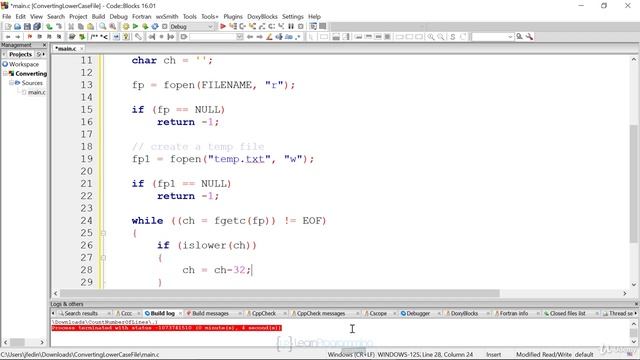Switch to the Build messages tab
640x360 pixels.
point(211,313)
